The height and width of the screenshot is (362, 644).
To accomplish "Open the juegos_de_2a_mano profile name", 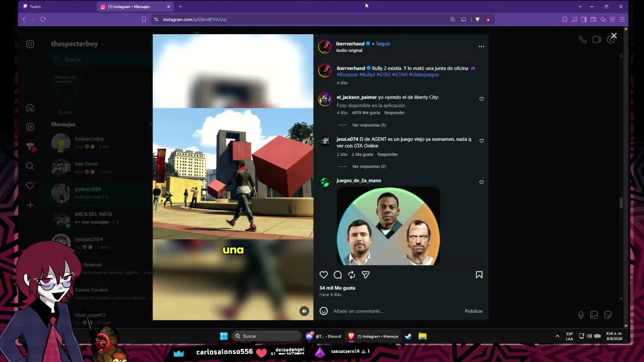I will click(359, 180).
